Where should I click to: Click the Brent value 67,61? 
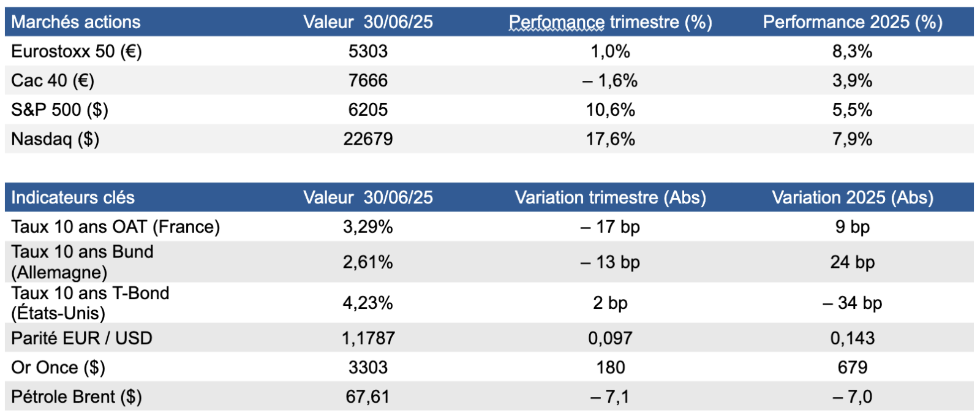point(367,397)
